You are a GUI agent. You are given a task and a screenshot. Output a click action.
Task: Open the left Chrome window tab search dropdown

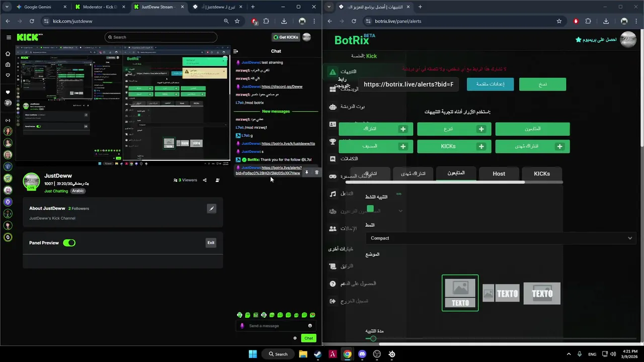click(7, 7)
